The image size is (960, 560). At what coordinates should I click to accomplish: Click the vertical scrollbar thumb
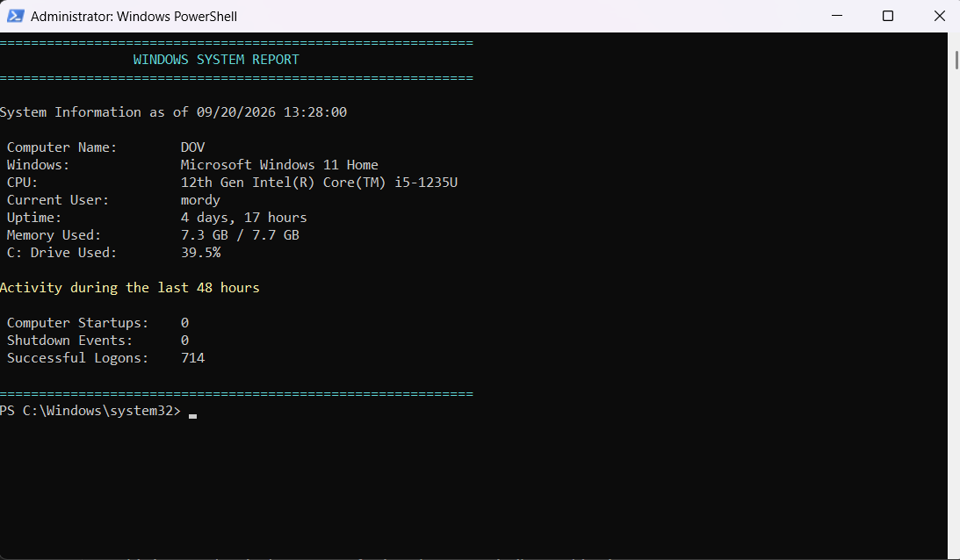[956, 61]
